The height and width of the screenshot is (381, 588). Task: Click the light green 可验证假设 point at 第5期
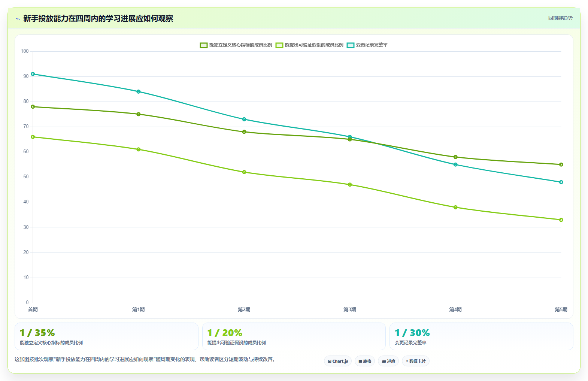(x=561, y=220)
